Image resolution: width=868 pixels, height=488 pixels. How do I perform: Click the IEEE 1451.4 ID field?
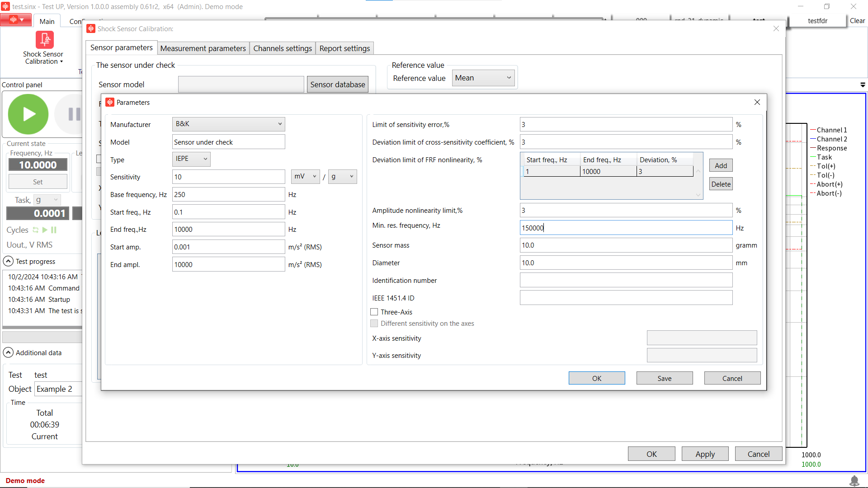[x=626, y=298]
